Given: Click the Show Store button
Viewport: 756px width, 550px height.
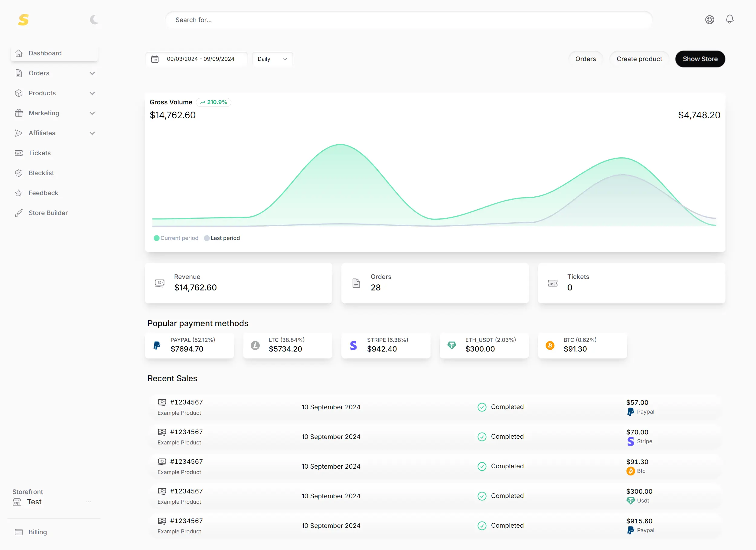Looking at the screenshot, I should (700, 59).
